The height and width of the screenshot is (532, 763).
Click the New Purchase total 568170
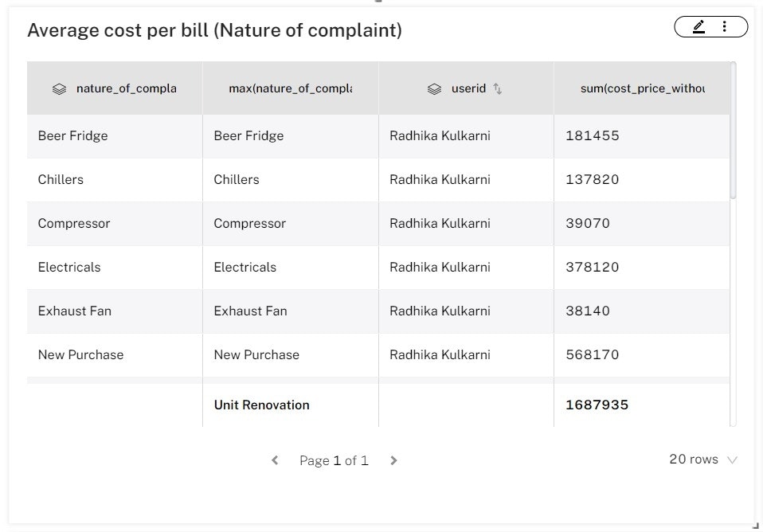(x=592, y=354)
